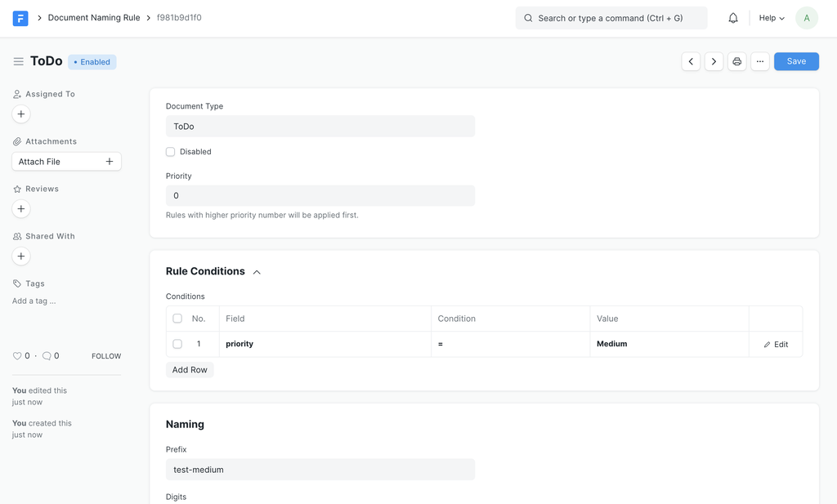Open user avatar menu A
The height and width of the screenshot is (504, 837).
[807, 18]
